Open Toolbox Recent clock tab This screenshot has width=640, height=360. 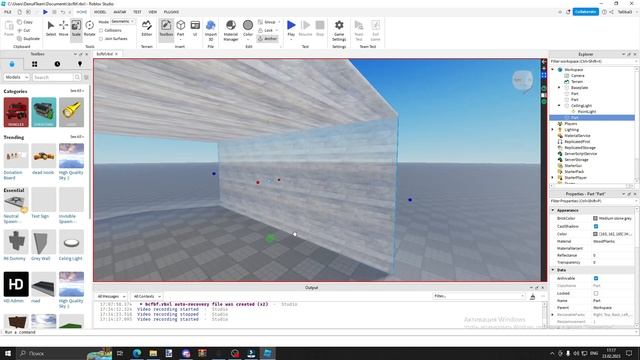(57, 64)
